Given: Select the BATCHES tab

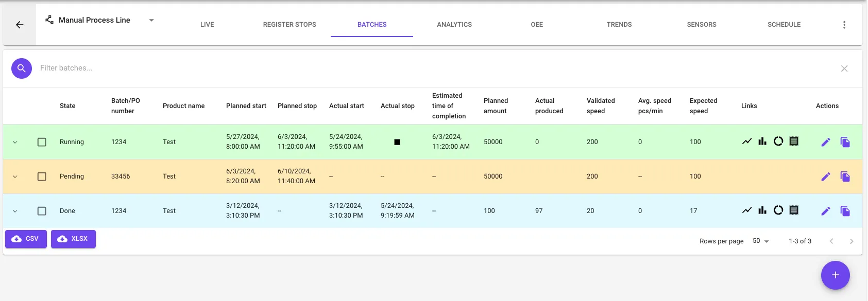Looking at the screenshot, I should pyautogui.click(x=372, y=24).
